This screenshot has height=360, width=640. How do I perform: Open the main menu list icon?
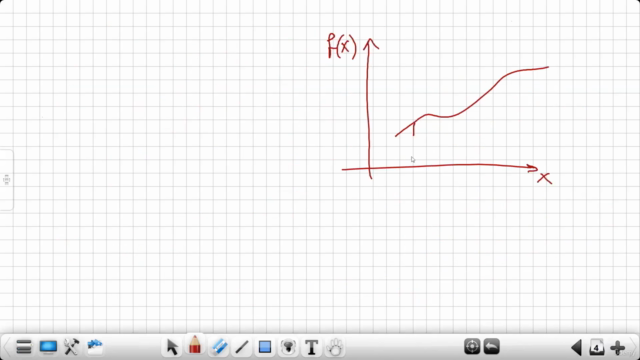[x=24, y=347]
